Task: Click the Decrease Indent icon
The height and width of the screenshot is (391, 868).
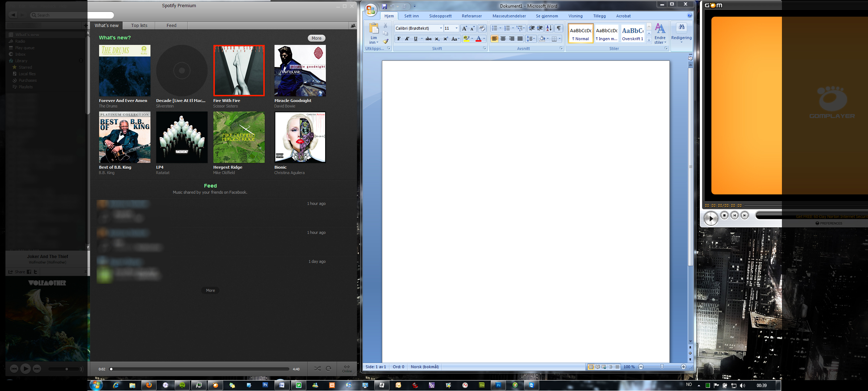Action: point(532,28)
